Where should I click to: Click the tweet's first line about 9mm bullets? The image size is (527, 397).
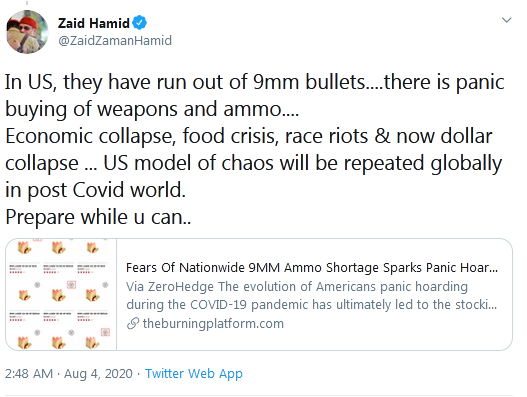(254, 82)
